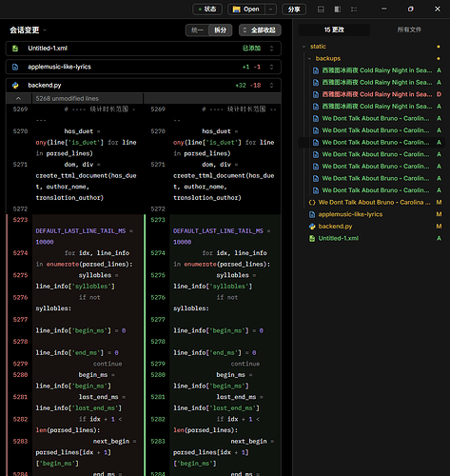Viewport: 450px width, 476px height.
Task: Switch to the 所有文件 tab
Action: click(x=409, y=30)
